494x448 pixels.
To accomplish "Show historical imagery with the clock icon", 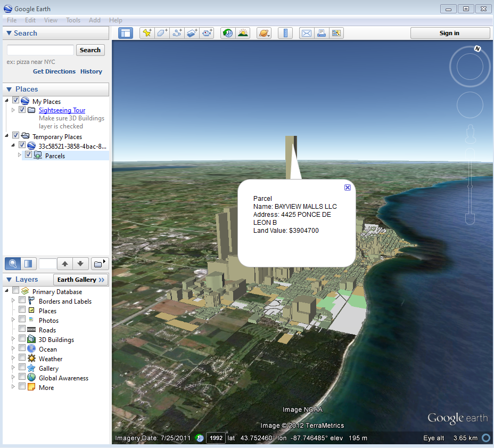I will click(x=227, y=33).
